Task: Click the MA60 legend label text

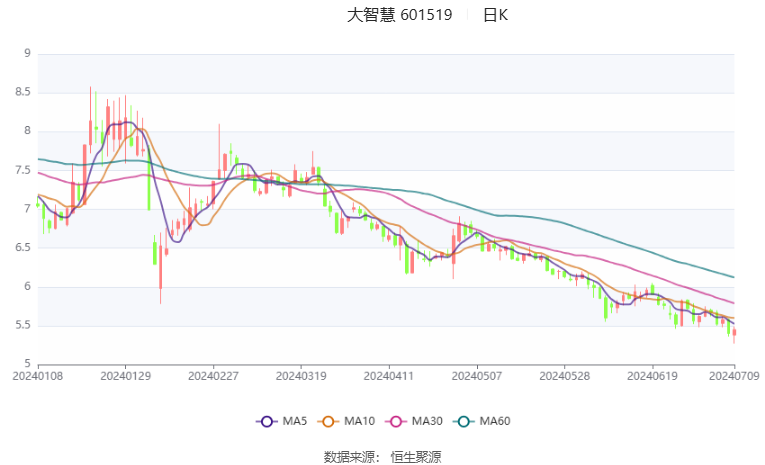Action: [495, 421]
